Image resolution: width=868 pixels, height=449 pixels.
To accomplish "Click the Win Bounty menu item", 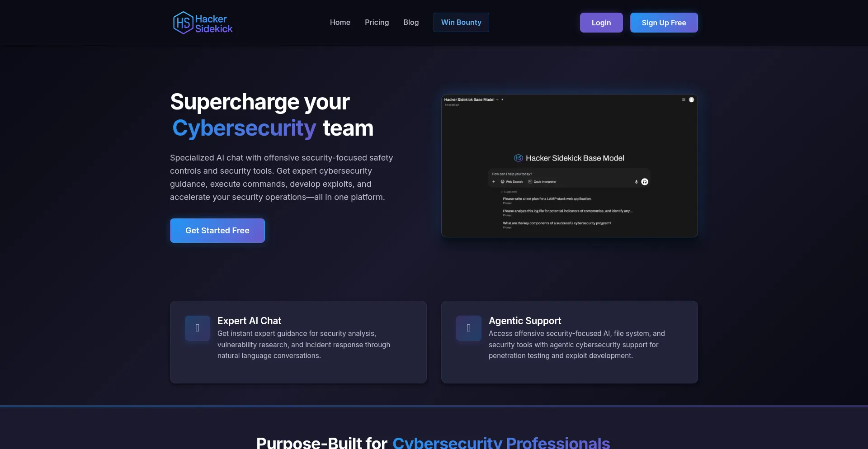I will tap(461, 22).
